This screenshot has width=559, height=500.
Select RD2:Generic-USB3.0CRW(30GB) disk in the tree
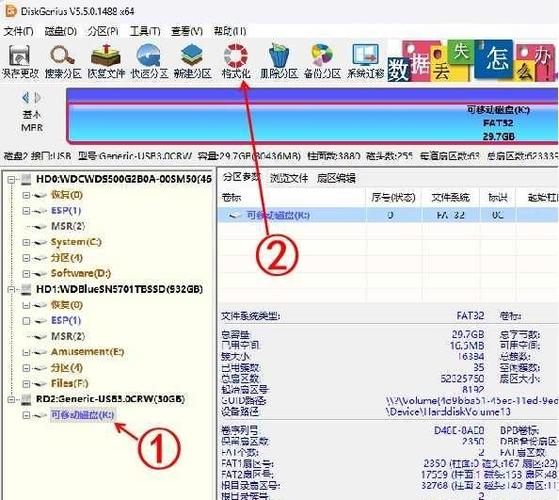coord(111,399)
